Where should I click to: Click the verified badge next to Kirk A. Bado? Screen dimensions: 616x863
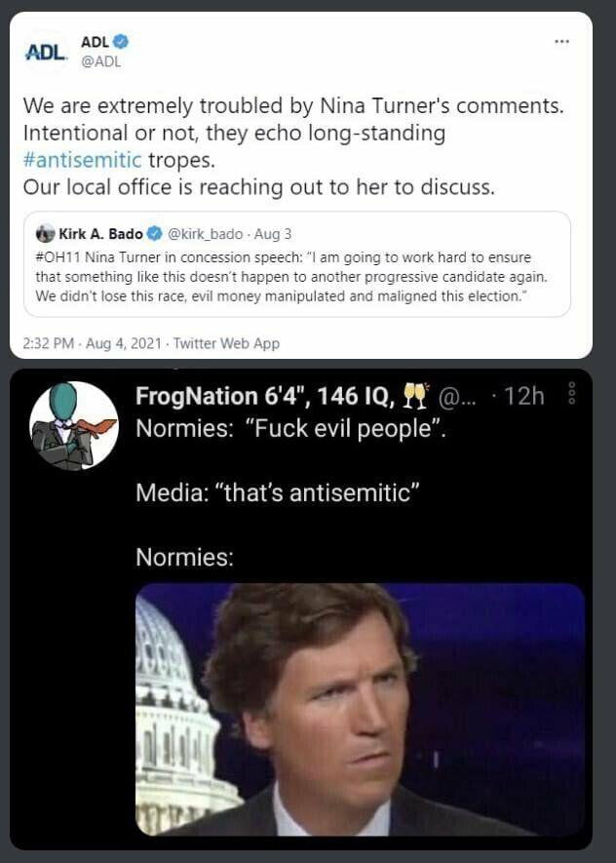[153, 234]
